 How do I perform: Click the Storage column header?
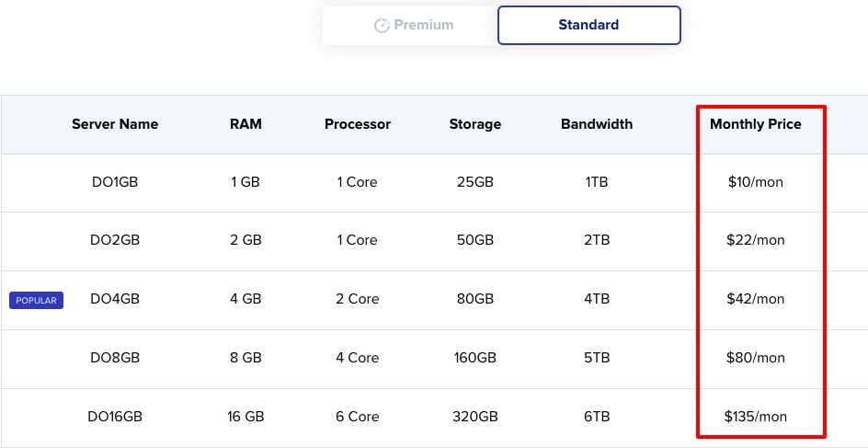475,124
